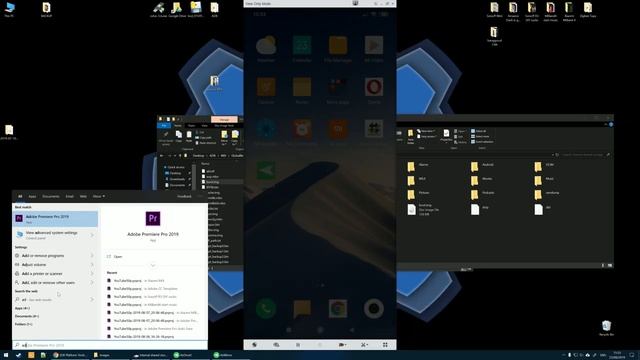Image resolution: width=640 pixels, height=360 pixels.
Task: Open the Weather app on the phone screen
Action: [266, 46]
